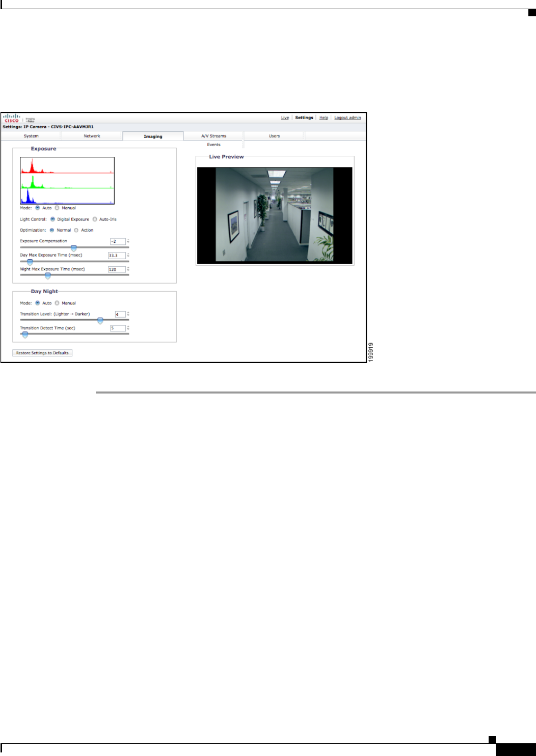Choose Normal optimization
Image resolution: width=536 pixels, height=756 pixels.
52,230
